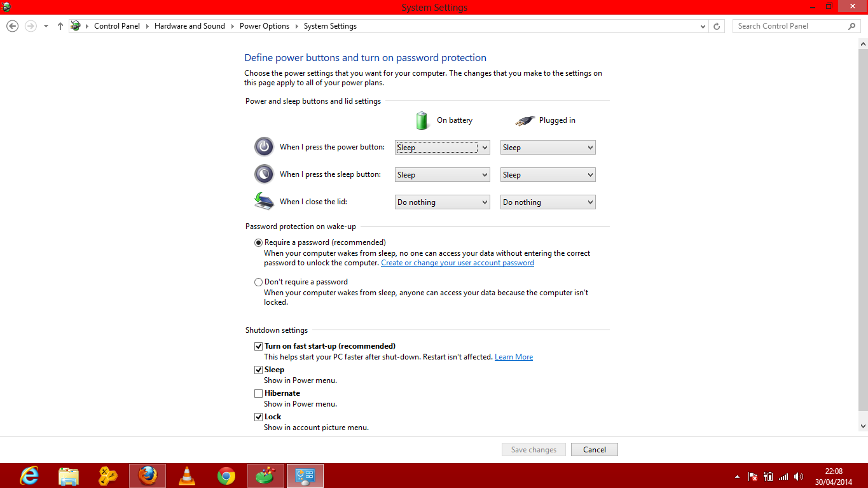The height and width of the screenshot is (488, 868).
Task: Open Internet Explorer from taskbar
Action: coord(29,476)
